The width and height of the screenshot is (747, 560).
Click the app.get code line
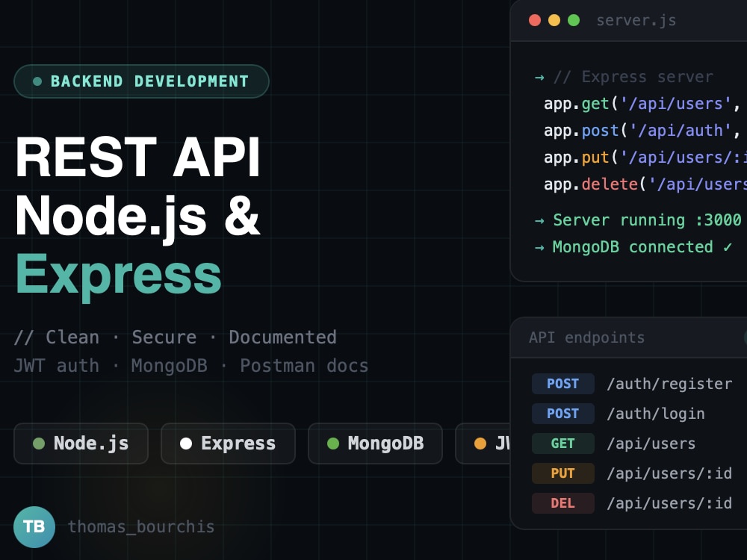tap(642, 104)
